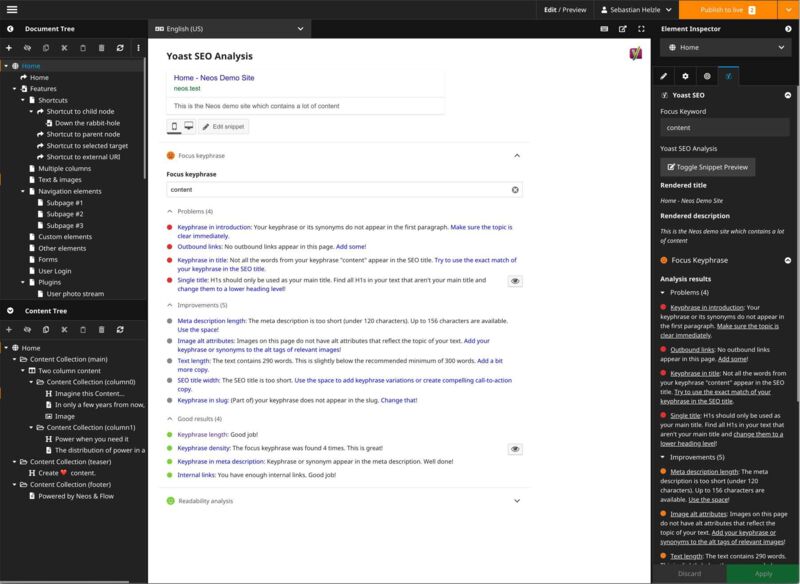
Task: Open the pencil properties tab in the inspector
Action: click(x=663, y=74)
